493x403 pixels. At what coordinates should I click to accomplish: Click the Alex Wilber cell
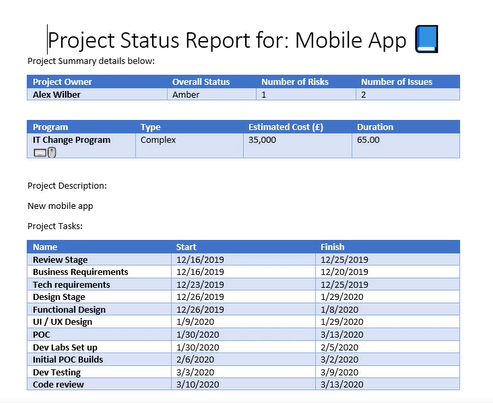click(x=97, y=95)
